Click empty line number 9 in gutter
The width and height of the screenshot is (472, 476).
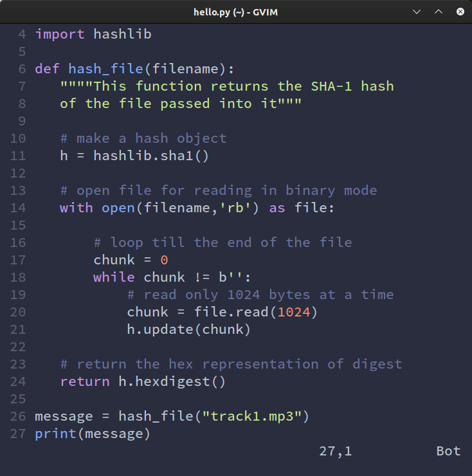[22, 121]
